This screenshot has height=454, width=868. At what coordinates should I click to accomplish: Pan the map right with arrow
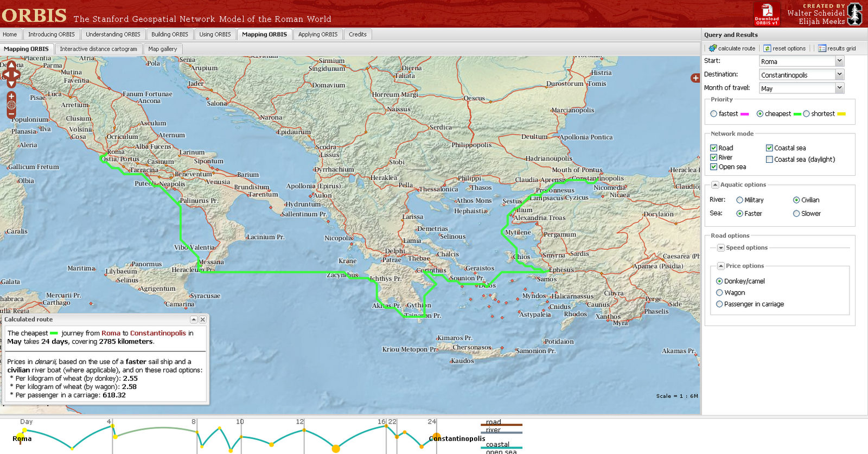[17, 74]
